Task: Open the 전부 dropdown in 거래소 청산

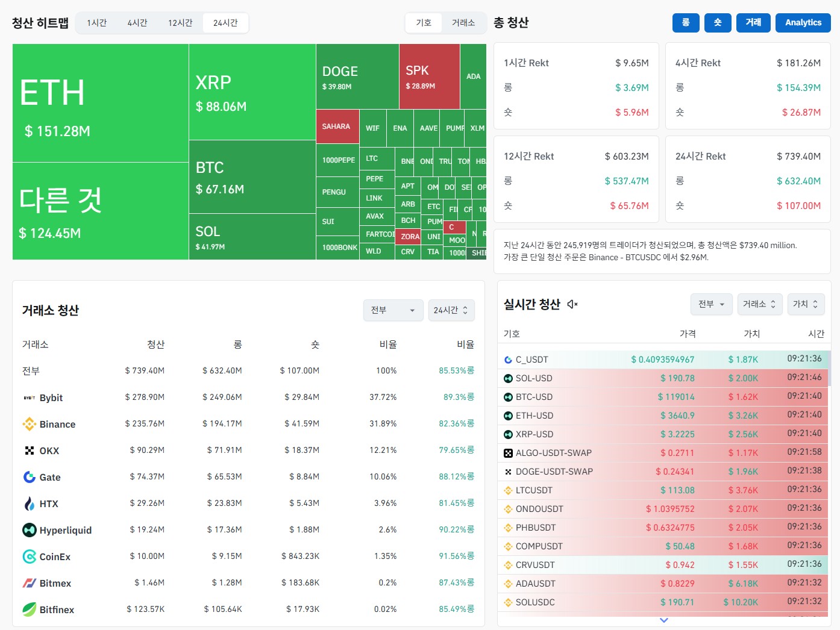Action: pyautogui.click(x=393, y=310)
